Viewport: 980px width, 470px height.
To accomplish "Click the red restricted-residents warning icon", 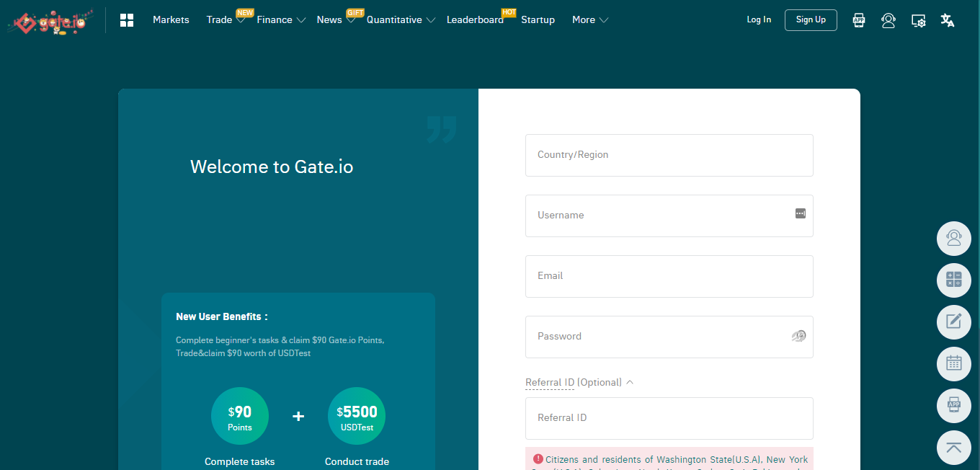I will click(538, 459).
